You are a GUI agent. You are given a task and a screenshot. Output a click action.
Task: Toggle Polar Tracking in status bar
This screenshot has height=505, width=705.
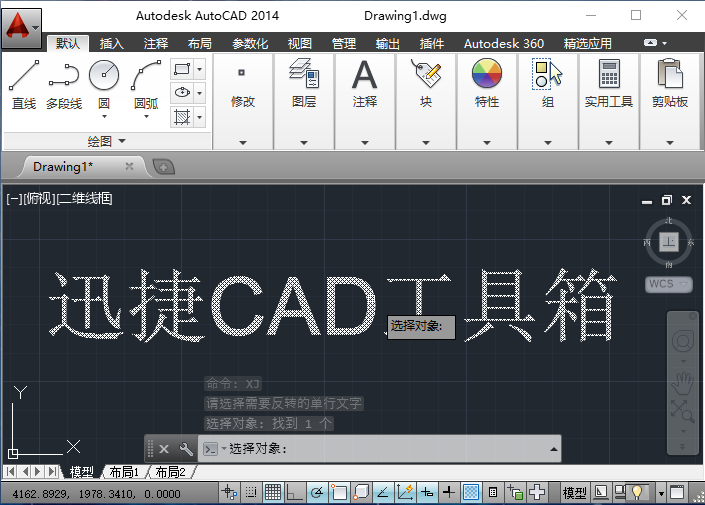pos(317,493)
